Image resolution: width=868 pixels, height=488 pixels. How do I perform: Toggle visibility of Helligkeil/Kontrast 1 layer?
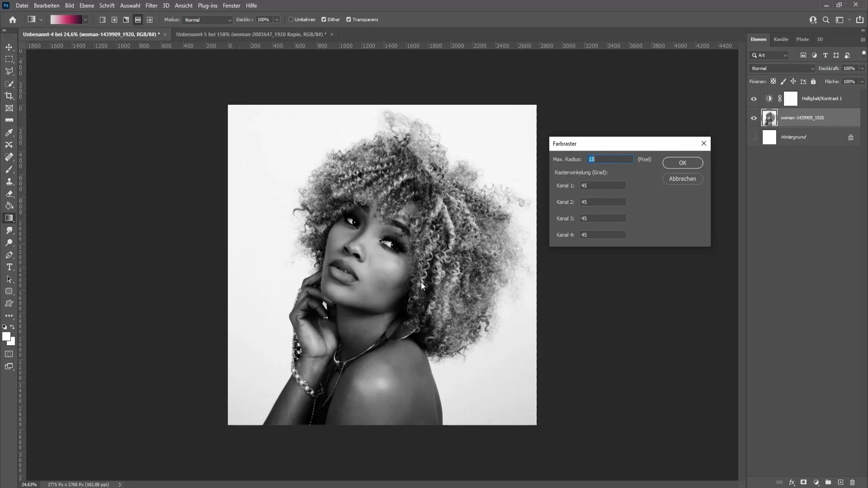pyautogui.click(x=754, y=99)
